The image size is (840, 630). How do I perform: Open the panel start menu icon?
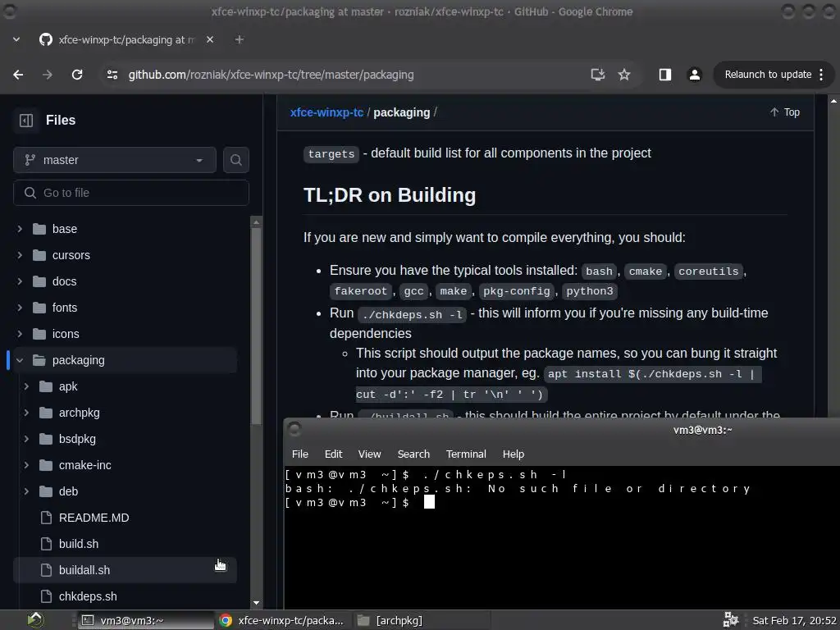(35, 620)
